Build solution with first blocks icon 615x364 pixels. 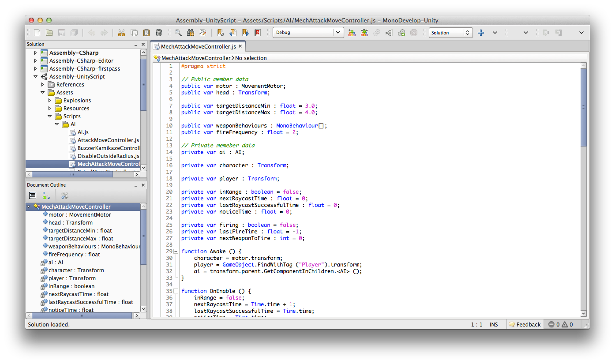(352, 33)
